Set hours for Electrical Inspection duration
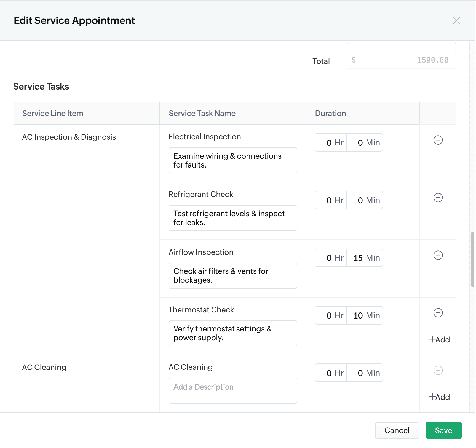This screenshot has height=448, width=476. click(330, 143)
